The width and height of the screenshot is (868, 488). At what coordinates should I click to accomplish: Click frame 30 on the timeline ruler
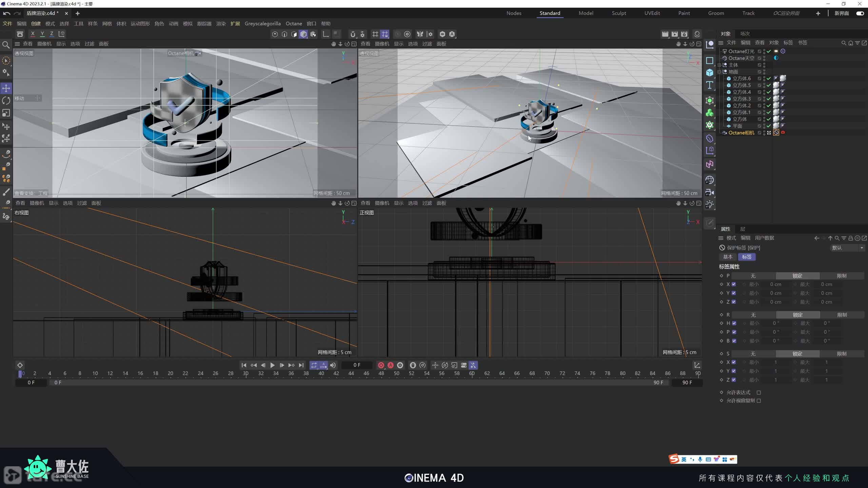click(x=246, y=373)
